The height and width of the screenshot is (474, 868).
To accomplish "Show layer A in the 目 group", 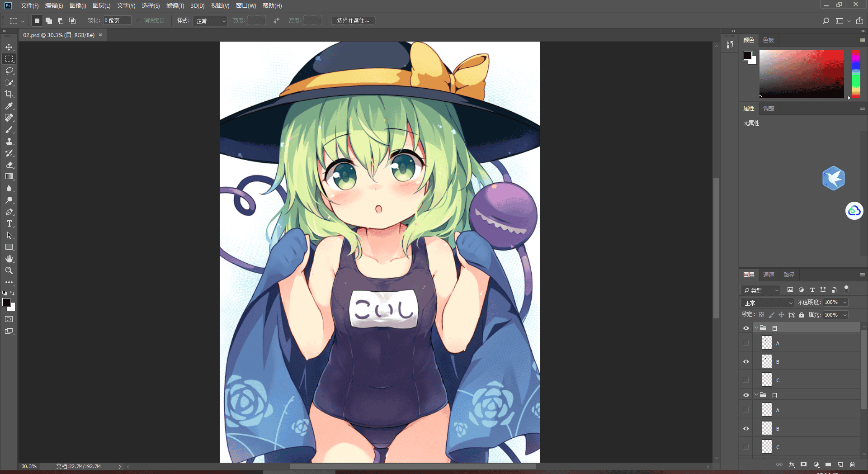I will 746,343.
